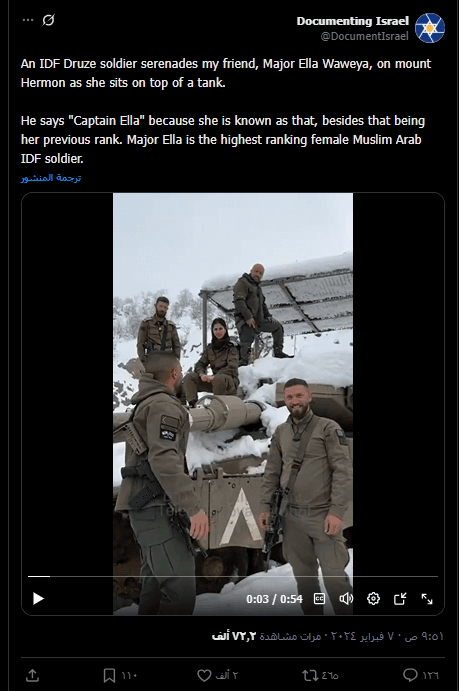Open the three-dots more options menu

28,20
